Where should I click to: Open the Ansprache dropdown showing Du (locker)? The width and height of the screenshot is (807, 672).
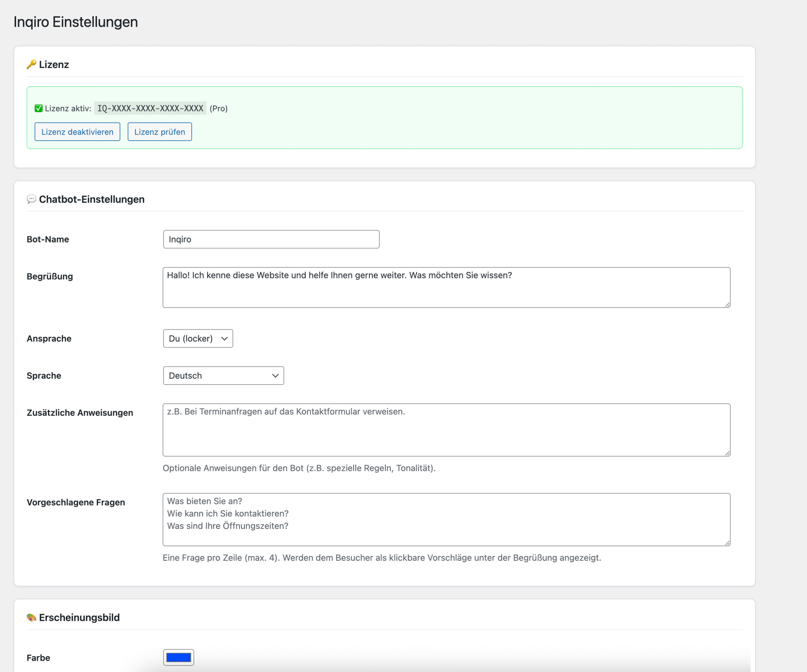[x=198, y=339]
